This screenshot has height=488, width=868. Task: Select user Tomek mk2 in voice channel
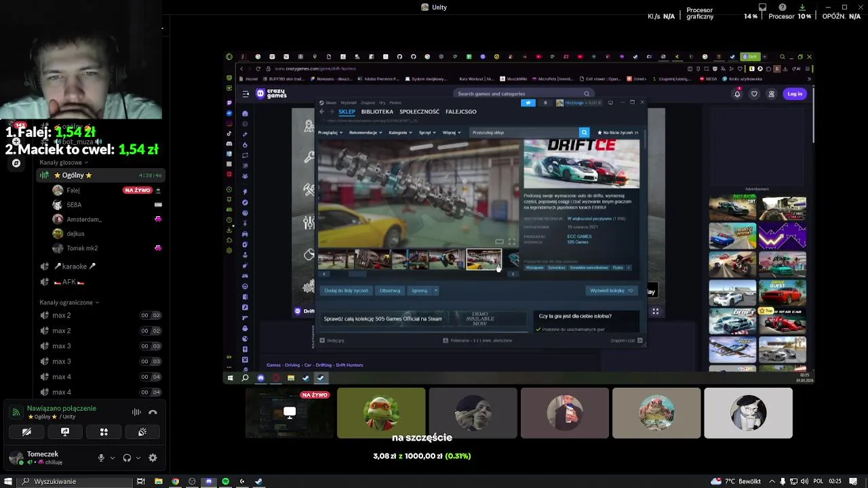point(106,248)
